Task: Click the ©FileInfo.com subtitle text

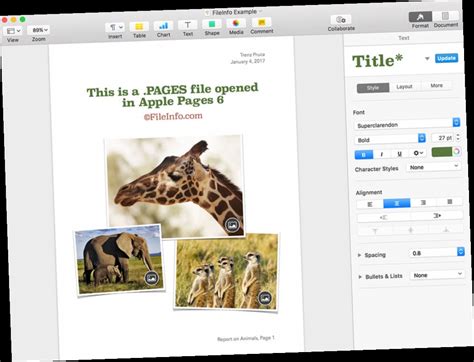Action: click(173, 116)
